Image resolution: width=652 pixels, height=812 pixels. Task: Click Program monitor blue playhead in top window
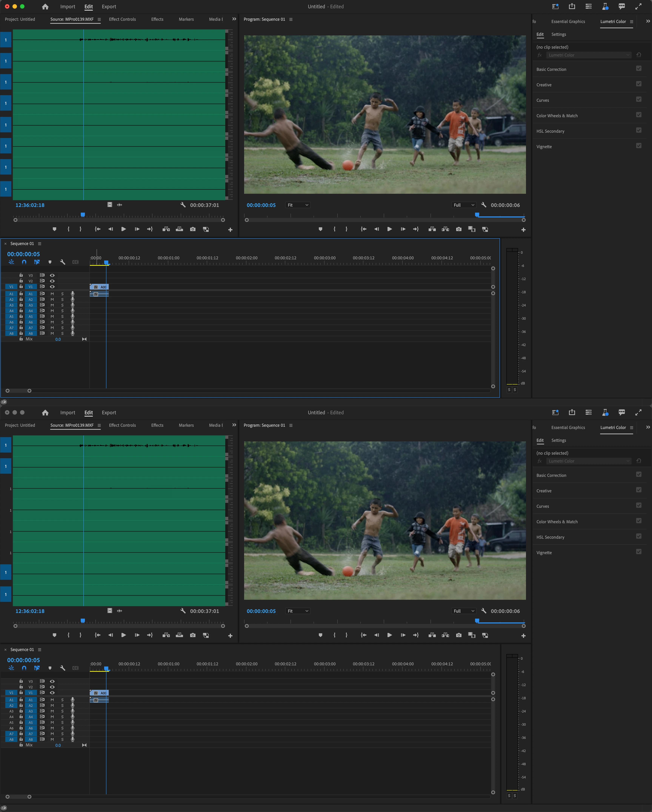pyautogui.click(x=477, y=215)
